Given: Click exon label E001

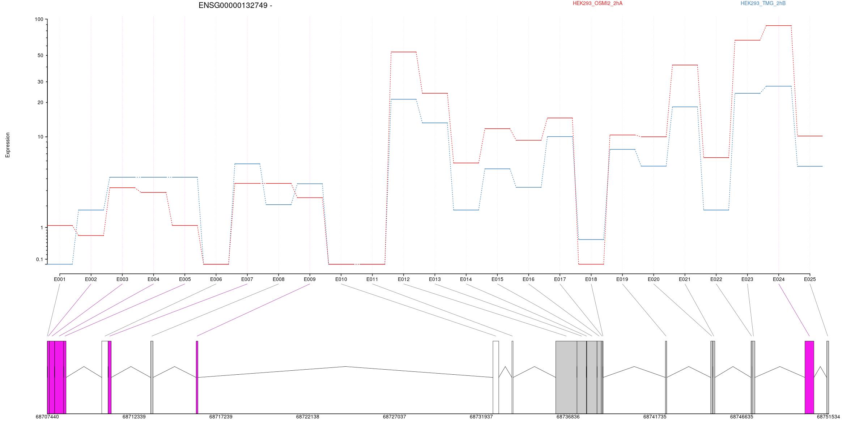Looking at the screenshot, I should coord(60,279).
